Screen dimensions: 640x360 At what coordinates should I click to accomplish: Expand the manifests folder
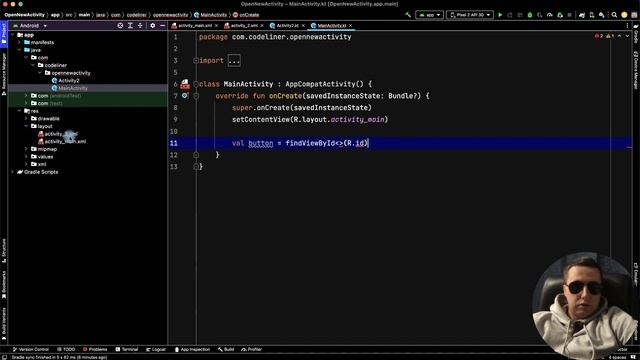pos(19,42)
